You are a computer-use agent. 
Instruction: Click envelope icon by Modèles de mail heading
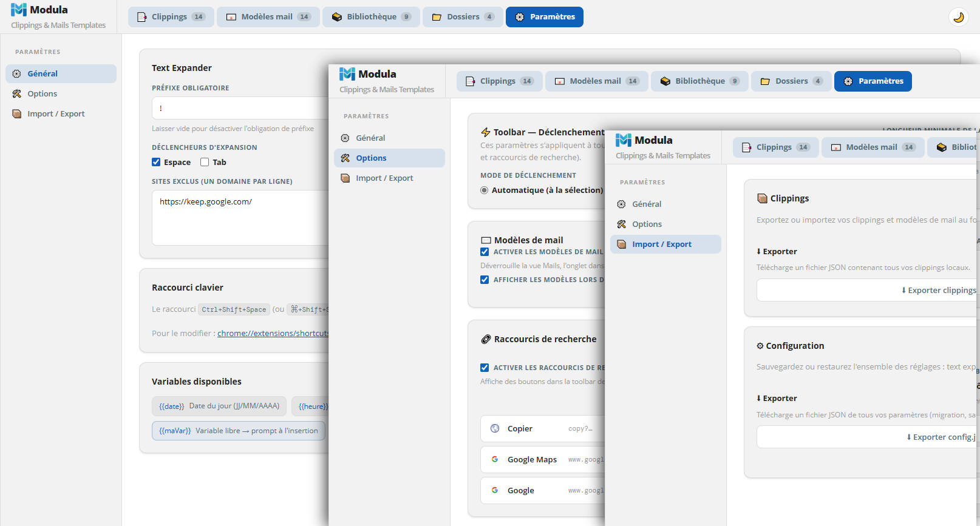486,240
